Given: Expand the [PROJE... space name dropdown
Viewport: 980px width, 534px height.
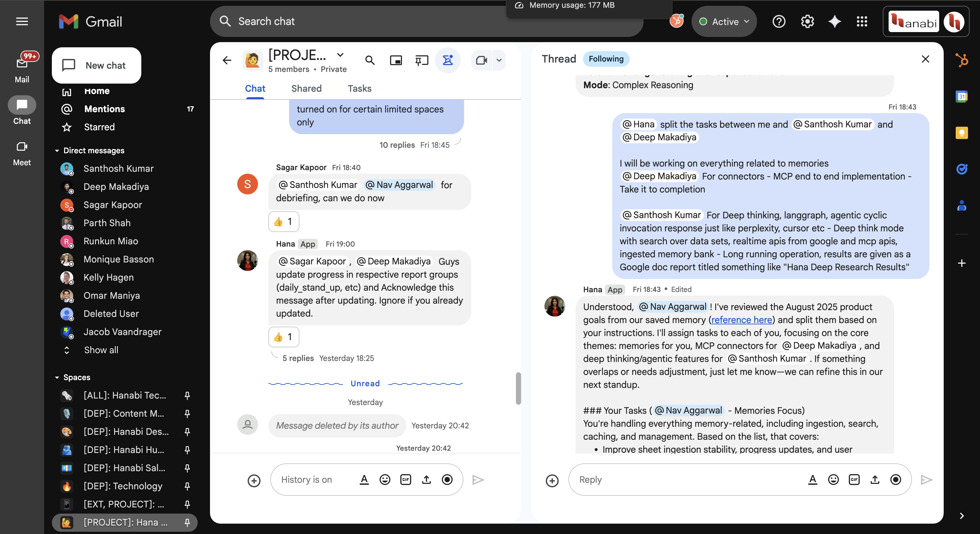Looking at the screenshot, I should click(x=341, y=55).
